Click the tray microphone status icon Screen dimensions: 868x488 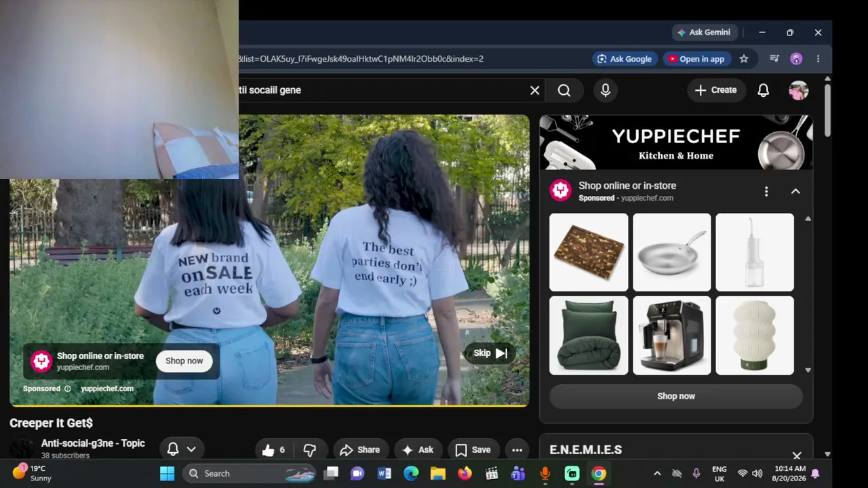tap(696, 474)
